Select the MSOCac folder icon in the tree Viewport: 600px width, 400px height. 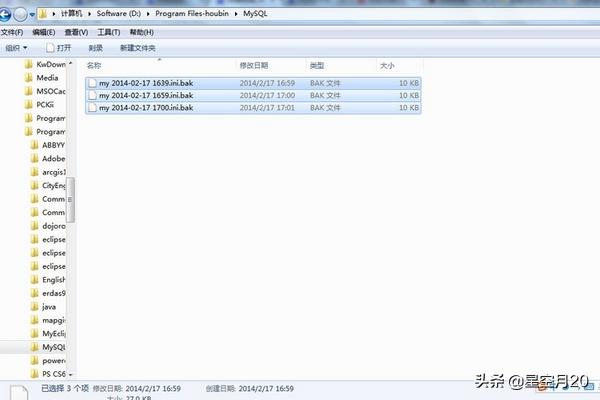29,91
